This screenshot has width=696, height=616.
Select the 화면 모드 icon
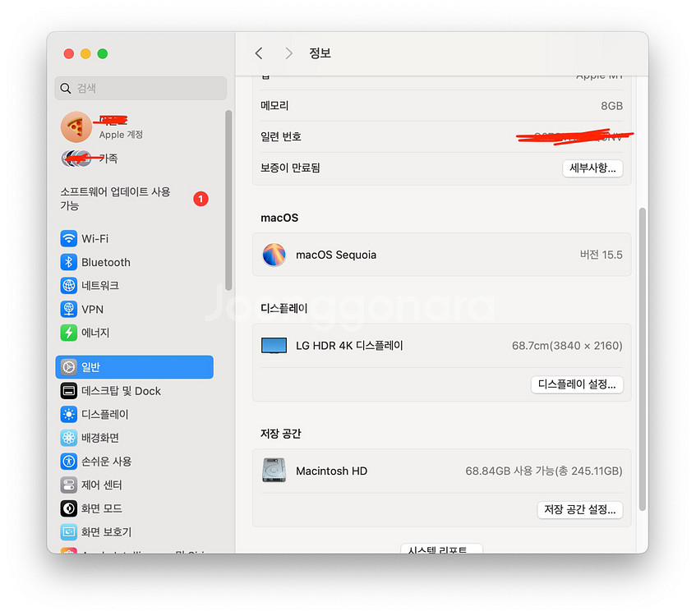[68, 508]
